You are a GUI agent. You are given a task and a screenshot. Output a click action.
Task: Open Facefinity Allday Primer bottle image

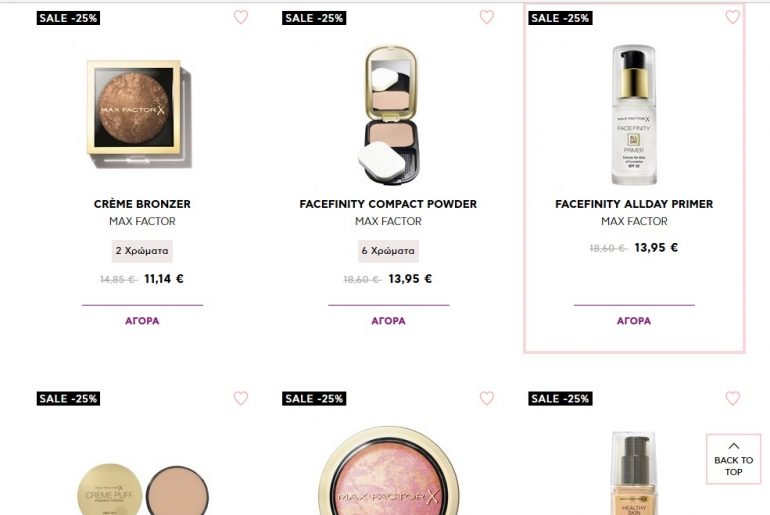coord(634,115)
